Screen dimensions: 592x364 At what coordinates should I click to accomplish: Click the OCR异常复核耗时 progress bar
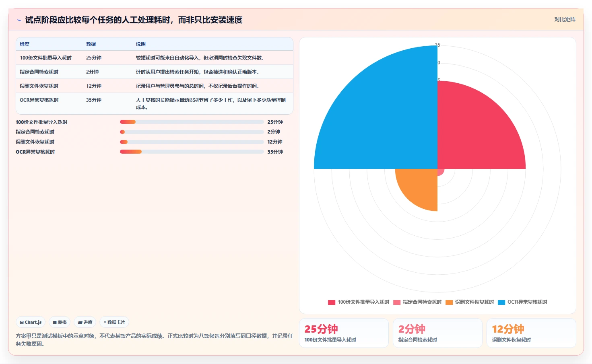click(x=192, y=152)
